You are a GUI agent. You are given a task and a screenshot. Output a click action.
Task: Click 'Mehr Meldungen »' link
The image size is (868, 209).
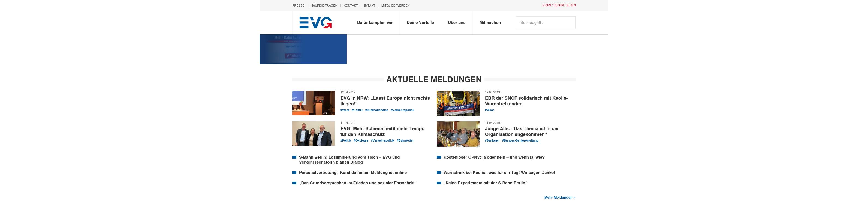click(x=559, y=198)
